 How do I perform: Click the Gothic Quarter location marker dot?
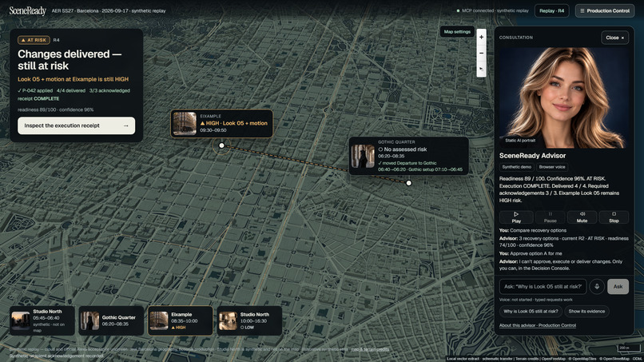coord(408,183)
